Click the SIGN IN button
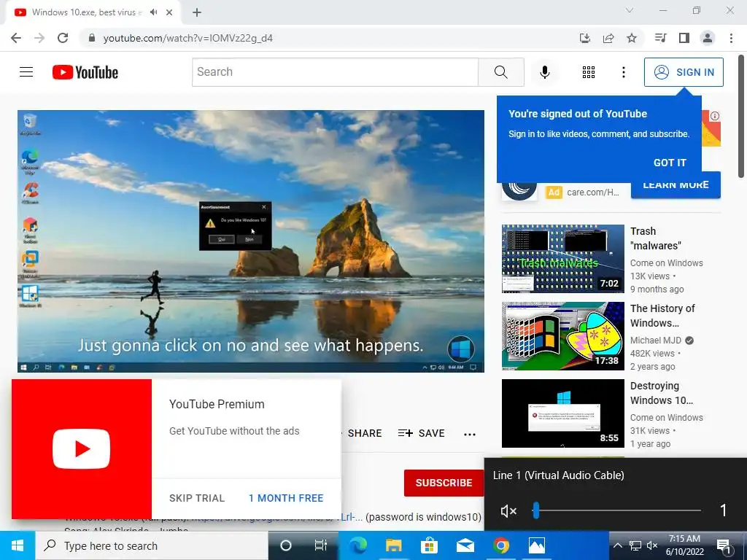Viewport: 747px width, 560px height. click(684, 72)
